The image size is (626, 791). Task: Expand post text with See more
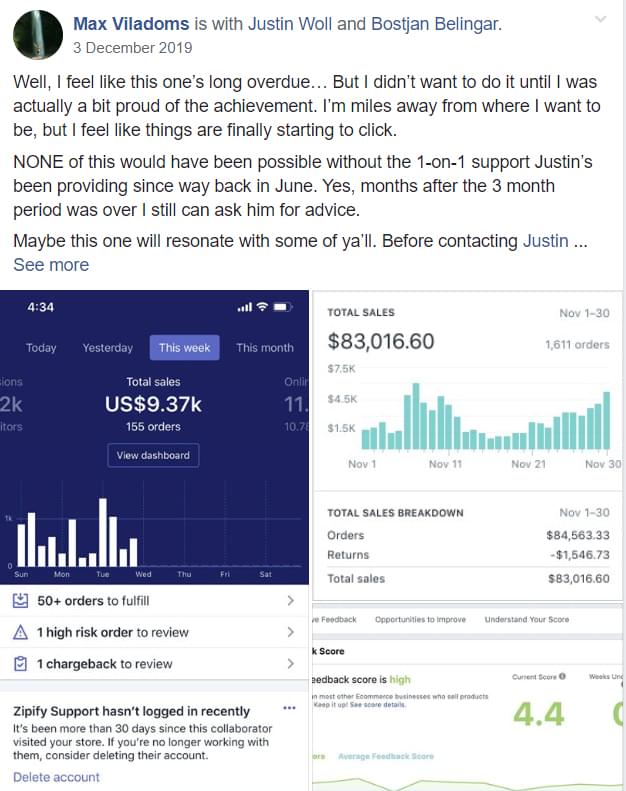51,265
